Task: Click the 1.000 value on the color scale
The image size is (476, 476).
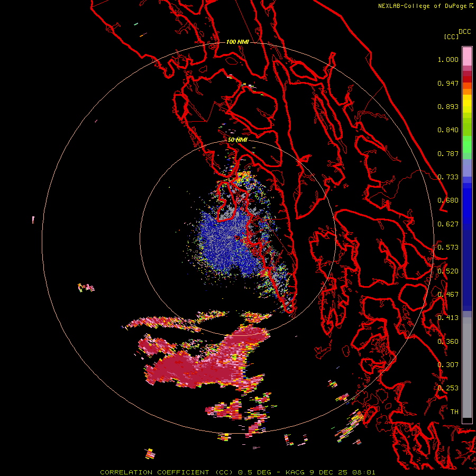Action: coord(448,59)
